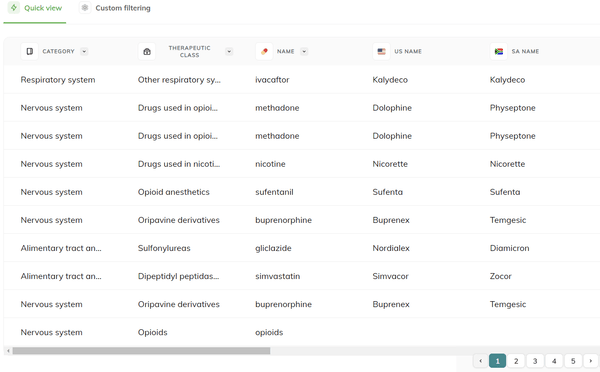Click the US flag icon

[x=382, y=51]
